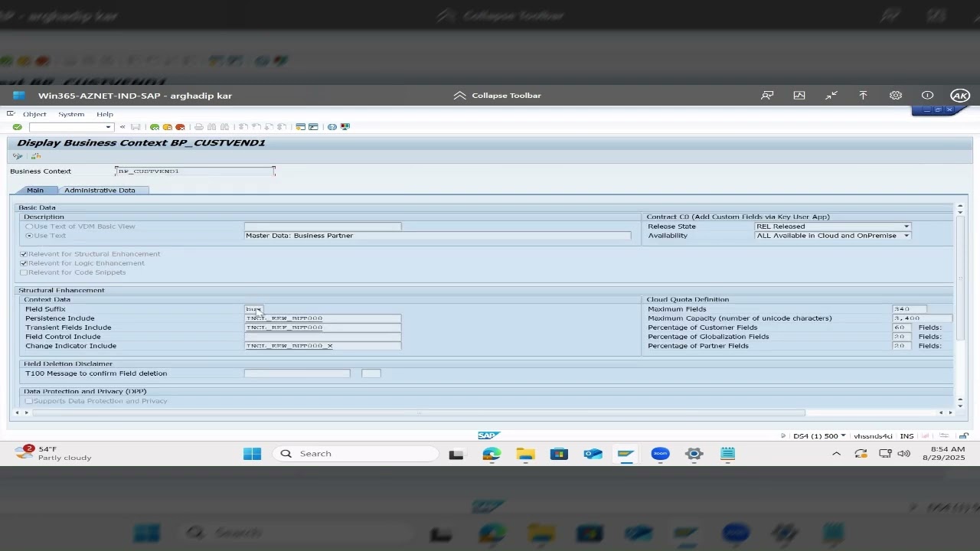Viewport: 980px width, 551px height.
Task: Click the Print icon in SAP toolbar
Action: pos(199,127)
